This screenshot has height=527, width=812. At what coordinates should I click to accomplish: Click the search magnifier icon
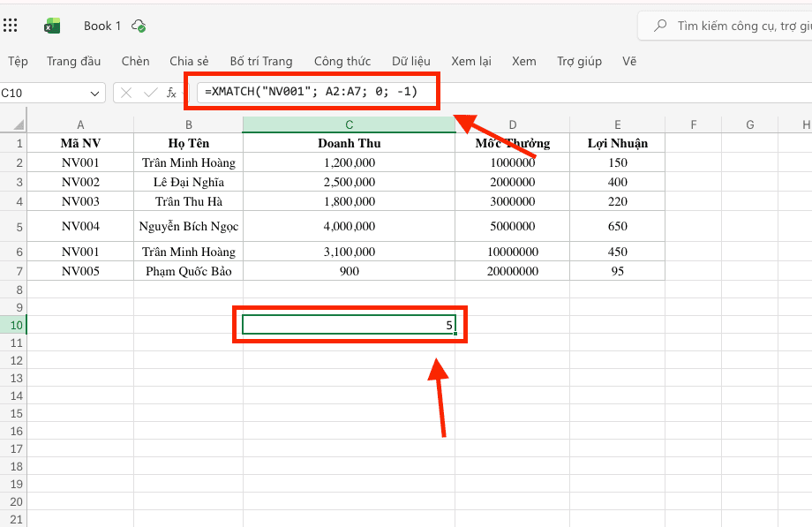pyautogui.click(x=660, y=26)
